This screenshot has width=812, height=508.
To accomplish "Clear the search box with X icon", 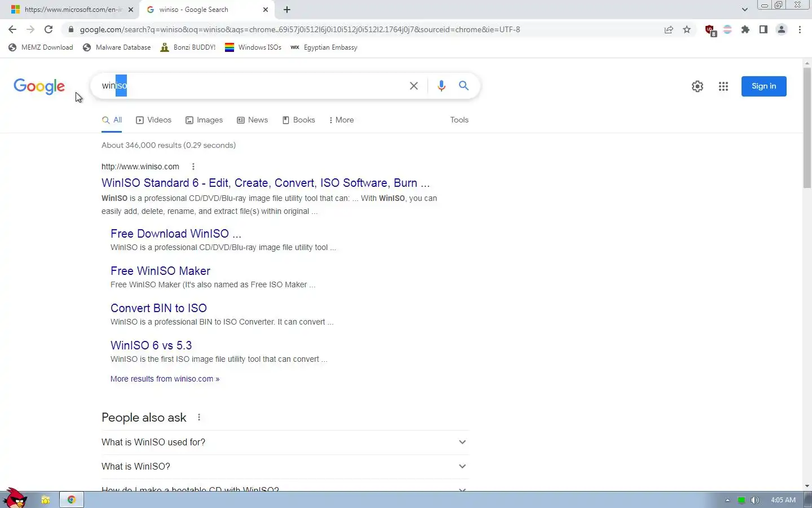I will [414, 86].
